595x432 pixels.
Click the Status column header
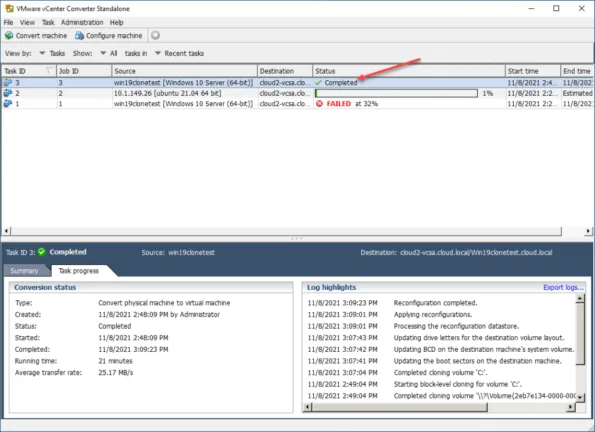[x=409, y=71]
